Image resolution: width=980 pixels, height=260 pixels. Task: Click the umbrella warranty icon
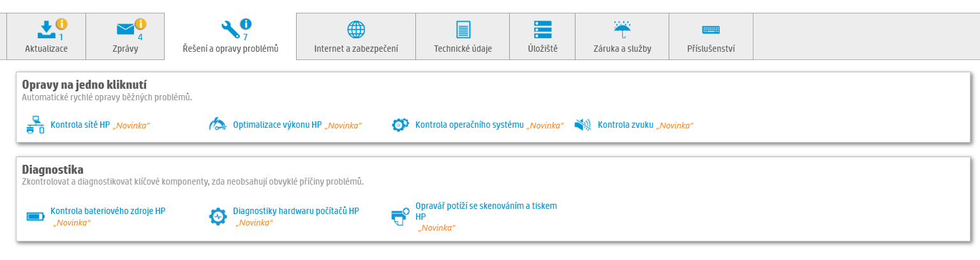pyautogui.click(x=621, y=28)
